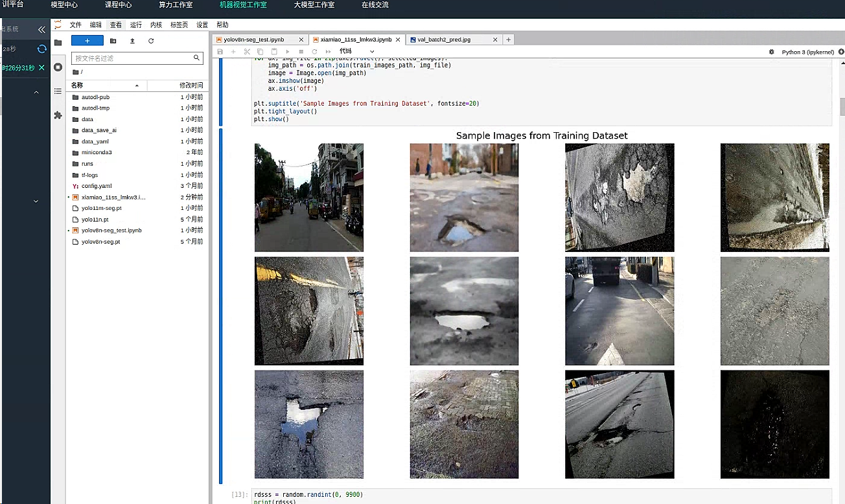The image size is (845, 504).
Task: Open the table of contents sidebar panel
Action: point(58,91)
